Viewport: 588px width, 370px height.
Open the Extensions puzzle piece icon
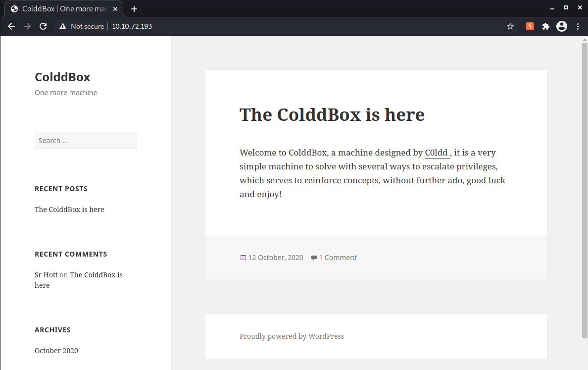coord(545,26)
